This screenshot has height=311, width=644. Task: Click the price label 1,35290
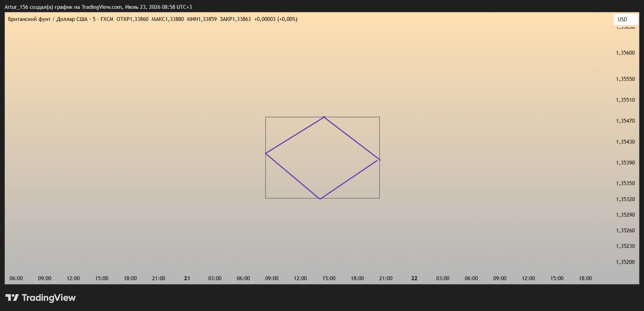pyautogui.click(x=626, y=215)
